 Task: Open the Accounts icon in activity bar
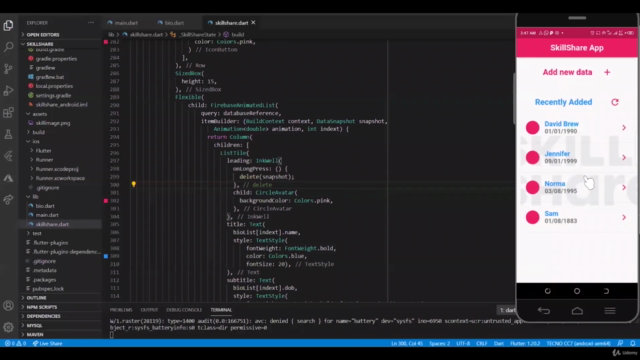point(8,305)
